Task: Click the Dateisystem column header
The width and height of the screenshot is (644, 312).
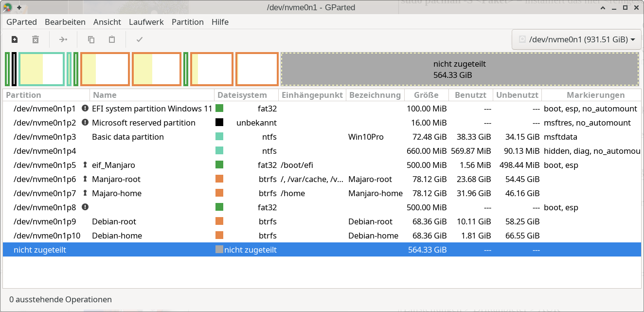Action: 247,95
